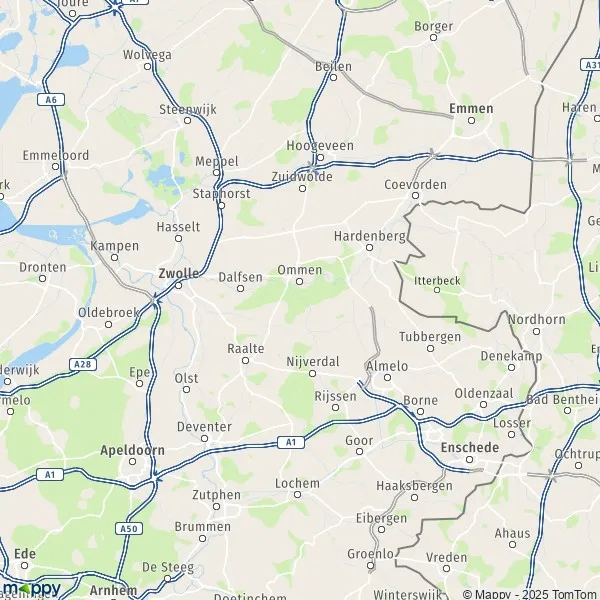Viewport: 600px width, 600px height.
Task: Select the Coevorden town marker
Action: [x=416, y=196]
